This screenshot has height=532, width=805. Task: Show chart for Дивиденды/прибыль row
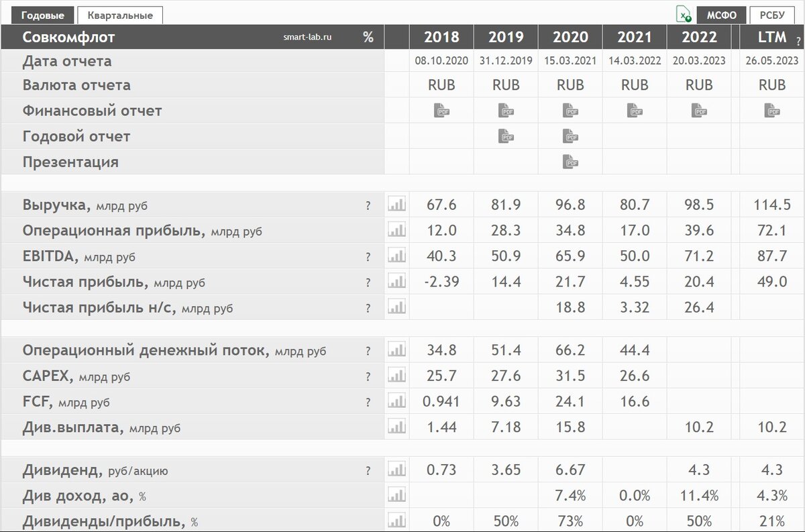(x=397, y=521)
